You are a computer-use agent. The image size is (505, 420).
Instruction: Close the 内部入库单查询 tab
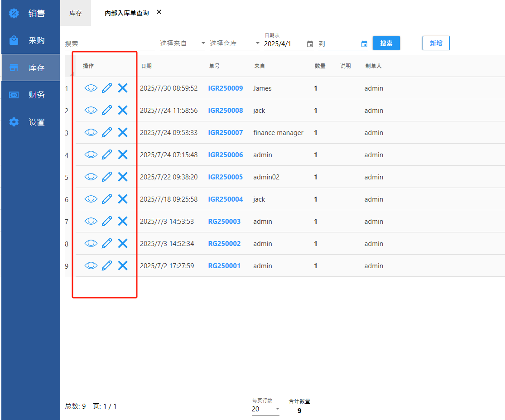159,12
